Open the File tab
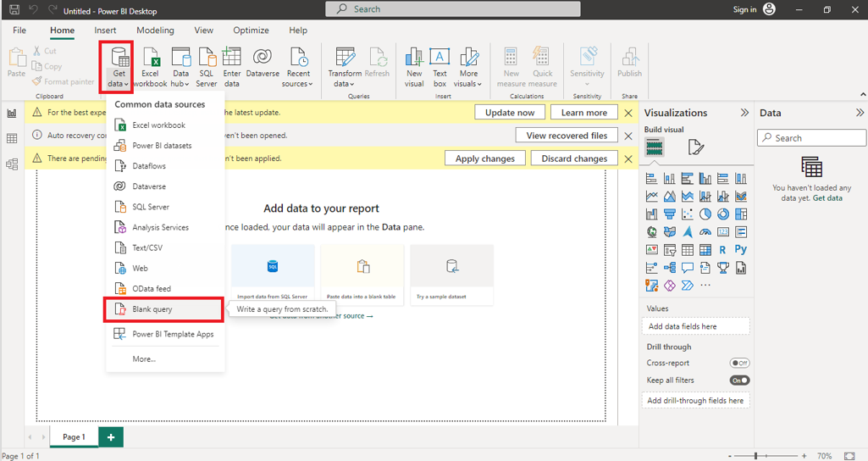868x461 pixels. click(19, 30)
